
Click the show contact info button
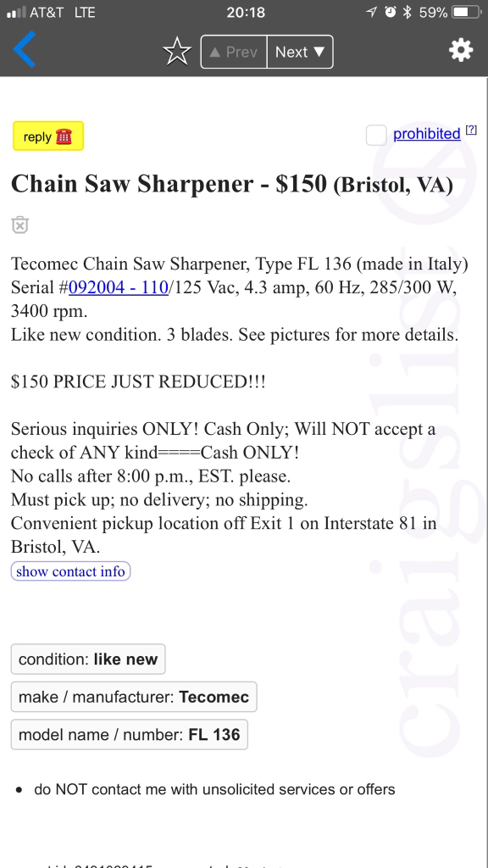71,571
